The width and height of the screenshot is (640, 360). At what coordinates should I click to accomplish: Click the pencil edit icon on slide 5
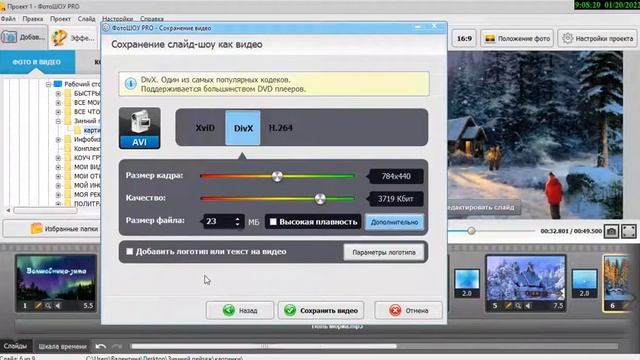(x=508, y=306)
